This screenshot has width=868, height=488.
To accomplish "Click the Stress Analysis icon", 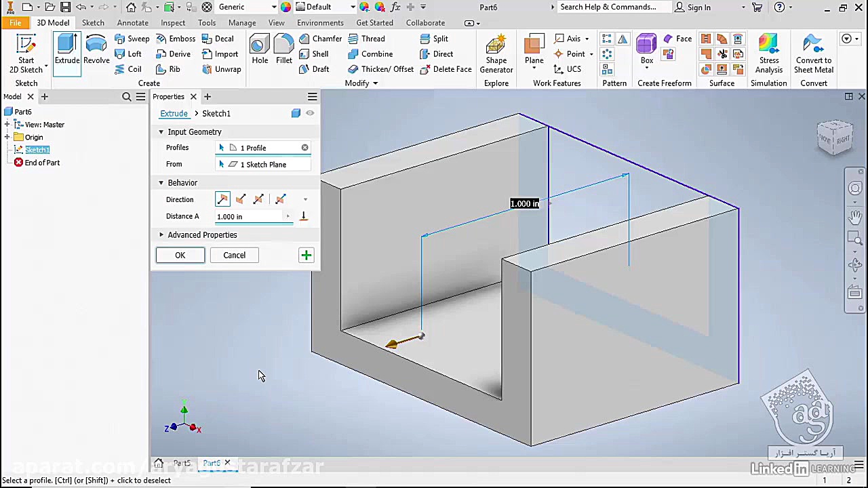I will (x=768, y=54).
